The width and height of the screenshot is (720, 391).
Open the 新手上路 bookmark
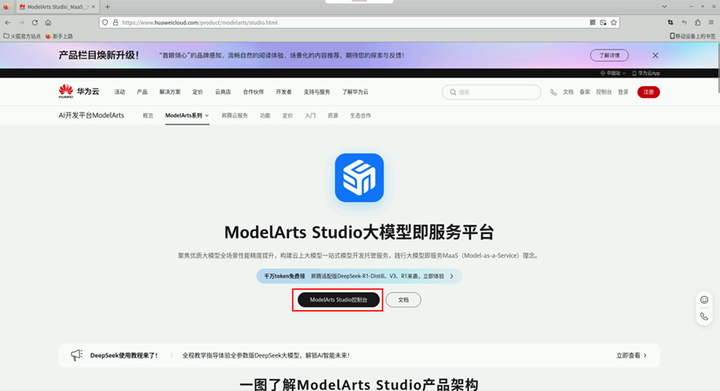tap(59, 36)
